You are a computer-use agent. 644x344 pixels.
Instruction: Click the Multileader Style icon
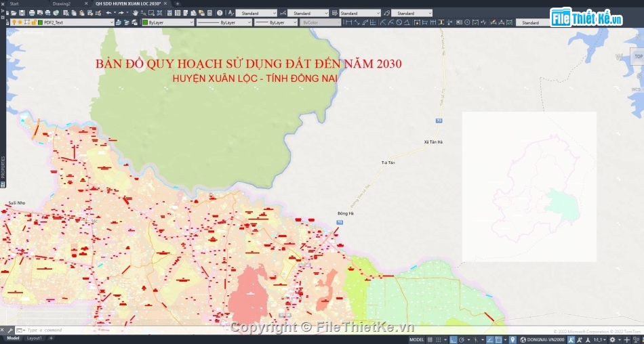coord(386,13)
